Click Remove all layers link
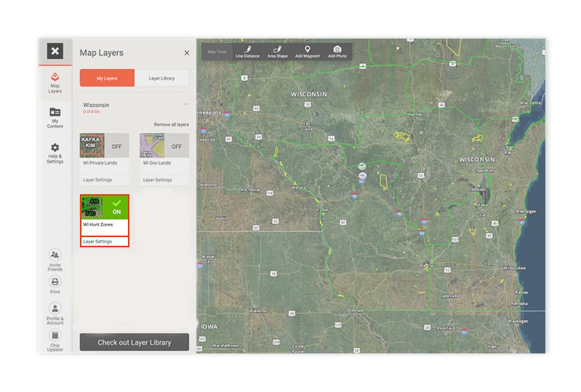 pyautogui.click(x=171, y=124)
